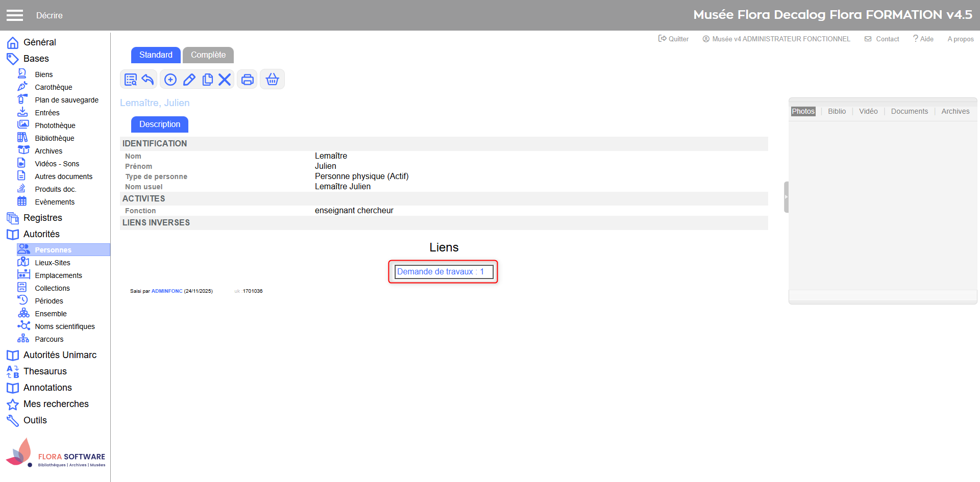Click Quitter to log out
This screenshot has width=980, height=482.
(x=674, y=39)
